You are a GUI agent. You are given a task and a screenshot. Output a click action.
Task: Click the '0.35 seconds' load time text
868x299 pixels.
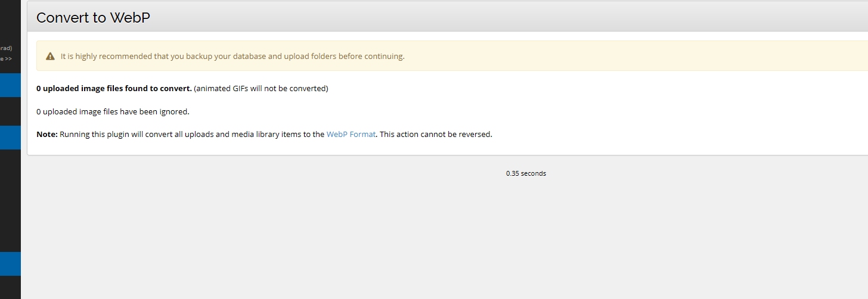pyautogui.click(x=526, y=174)
